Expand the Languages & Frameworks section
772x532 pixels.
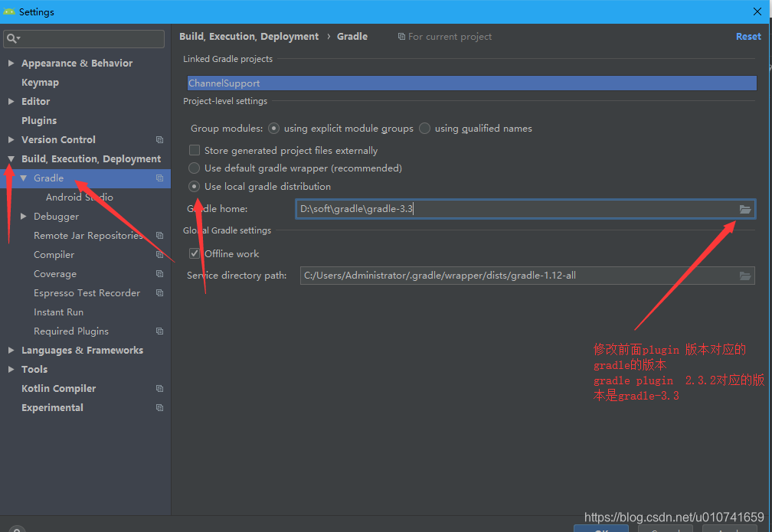pos(11,350)
